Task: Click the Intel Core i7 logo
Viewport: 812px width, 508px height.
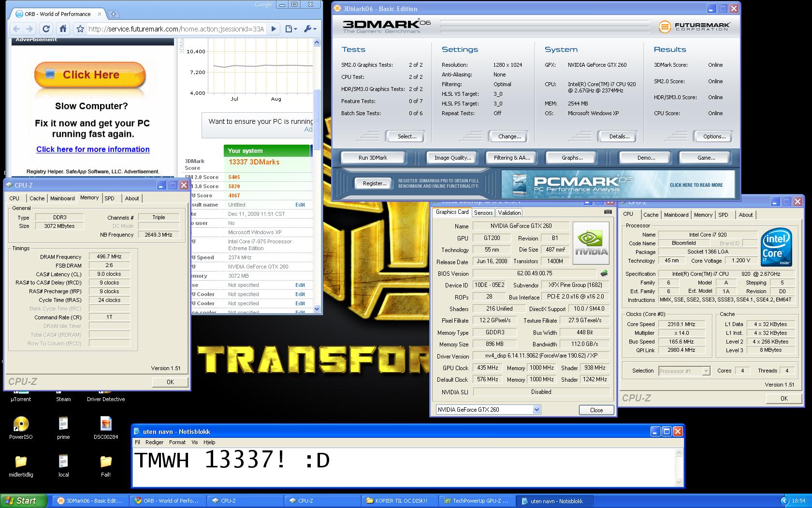Action: 776,248
